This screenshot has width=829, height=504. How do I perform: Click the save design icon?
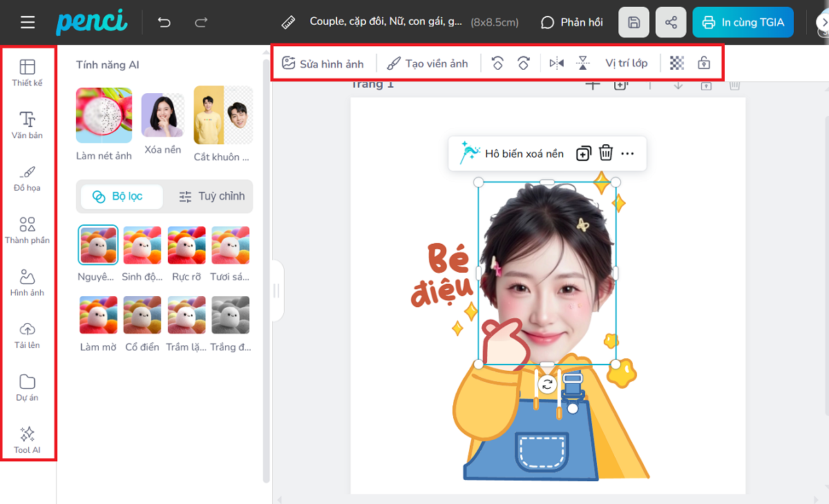click(633, 23)
